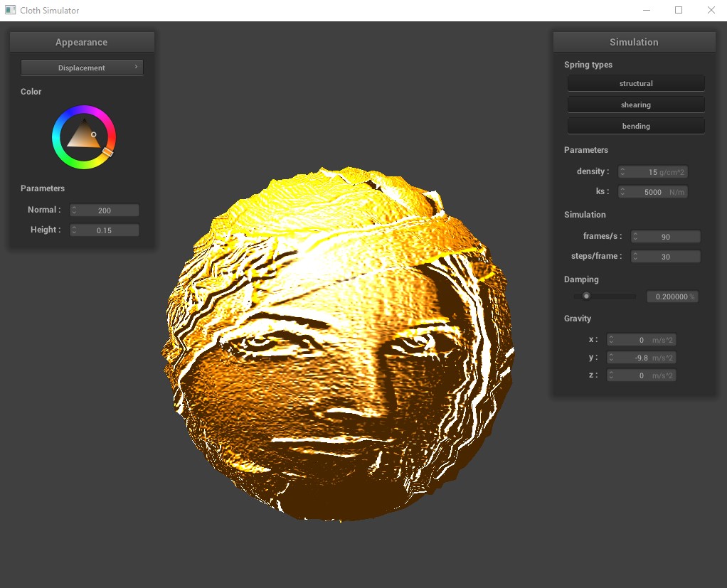This screenshot has height=588, width=727.
Task: Click the rendered golden face sphere
Action: [x=338, y=344]
